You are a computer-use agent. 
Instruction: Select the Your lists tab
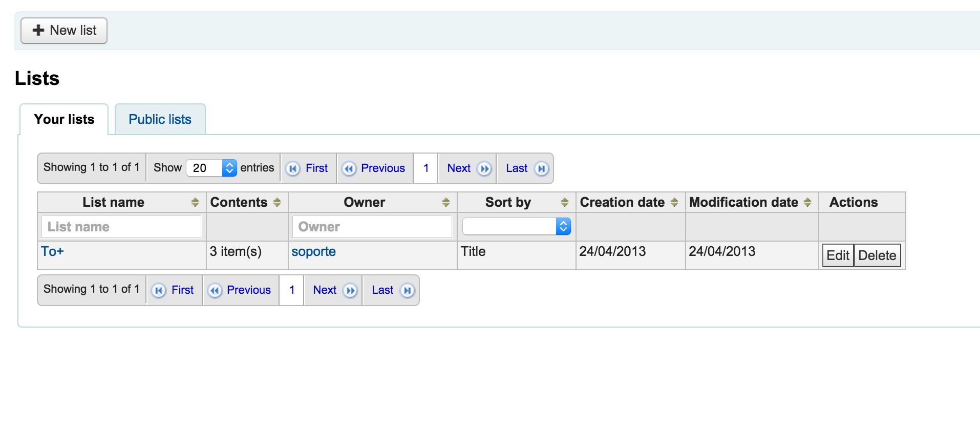[x=64, y=119]
